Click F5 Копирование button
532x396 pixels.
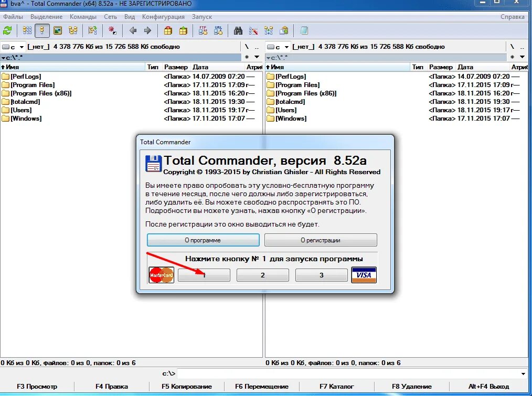point(187,387)
